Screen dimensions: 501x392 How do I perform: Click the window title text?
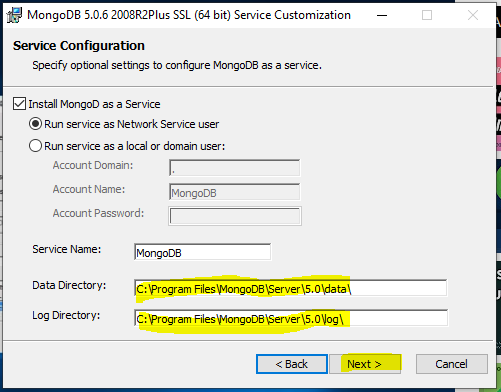pyautogui.click(x=189, y=15)
